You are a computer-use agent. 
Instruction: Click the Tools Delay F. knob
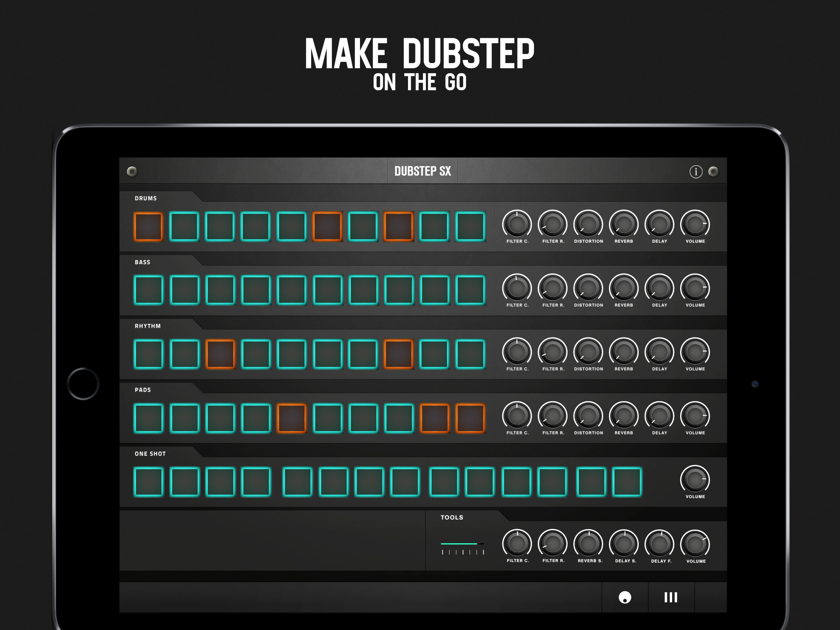pyautogui.click(x=660, y=544)
